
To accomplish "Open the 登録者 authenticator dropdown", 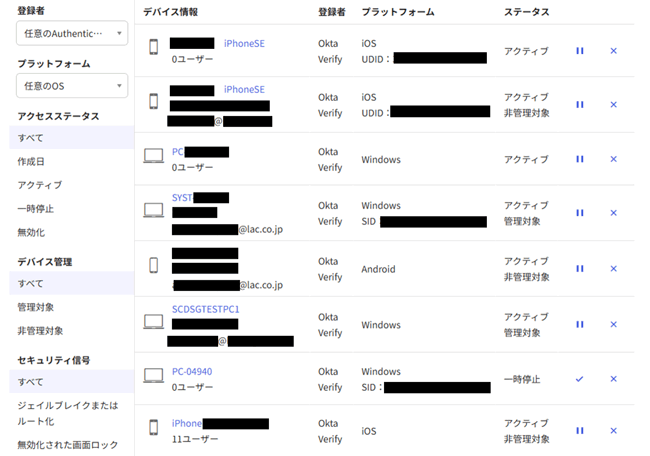I will [72, 33].
